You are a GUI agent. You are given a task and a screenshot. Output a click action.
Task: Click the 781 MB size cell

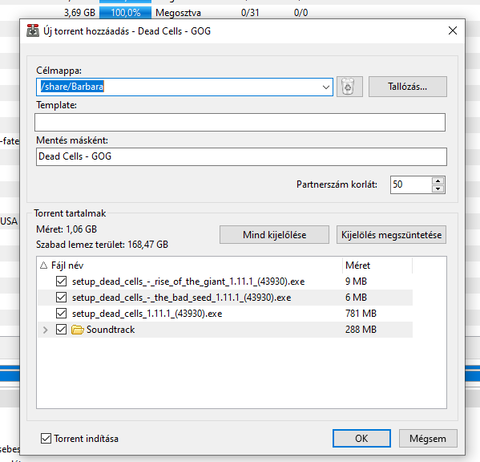click(x=361, y=313)
